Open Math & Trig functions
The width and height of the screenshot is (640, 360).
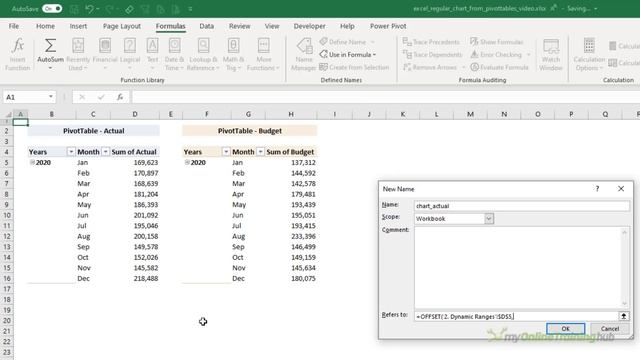[233, 54]
